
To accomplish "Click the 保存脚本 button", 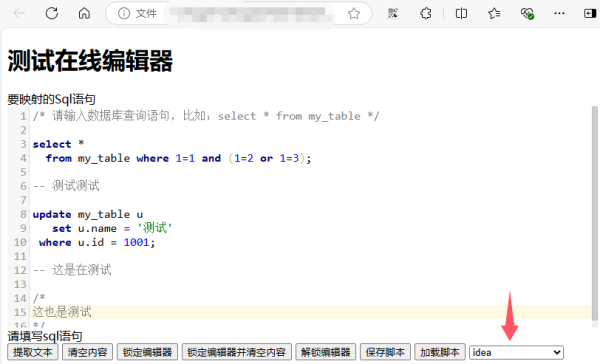I will pyautogui.click(x=385, y=352).
